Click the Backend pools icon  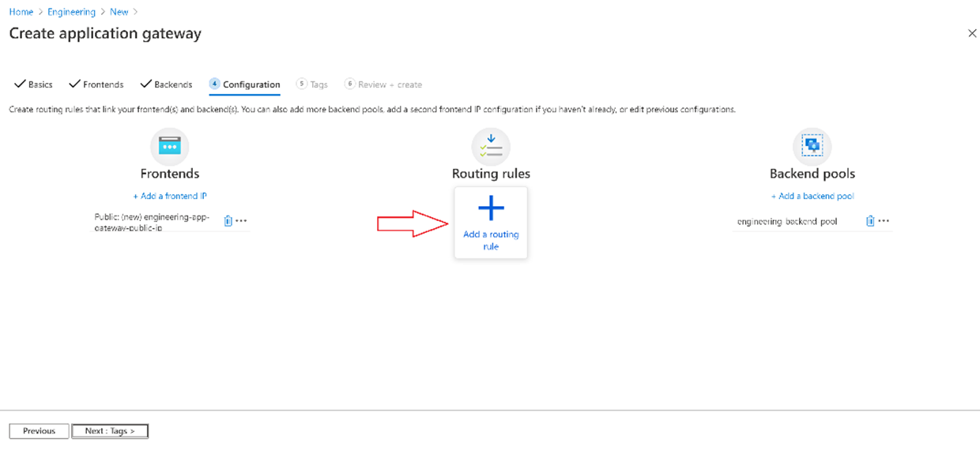coord(812,146)
